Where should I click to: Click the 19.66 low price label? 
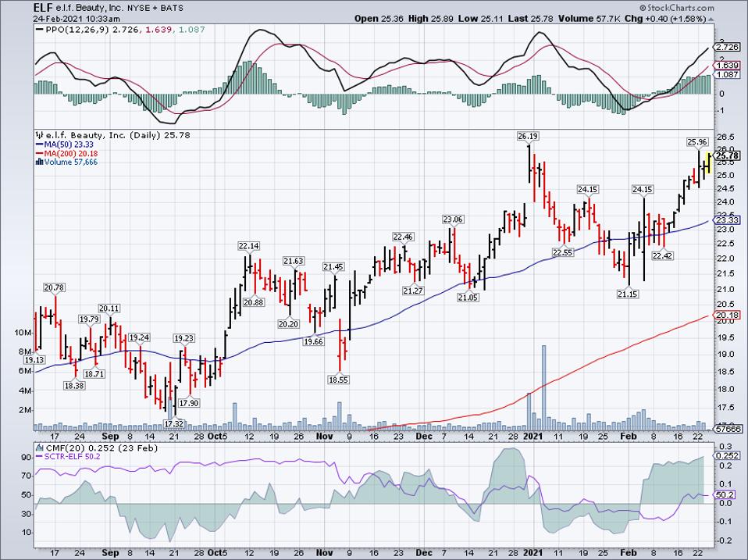[x=313, y=342]
